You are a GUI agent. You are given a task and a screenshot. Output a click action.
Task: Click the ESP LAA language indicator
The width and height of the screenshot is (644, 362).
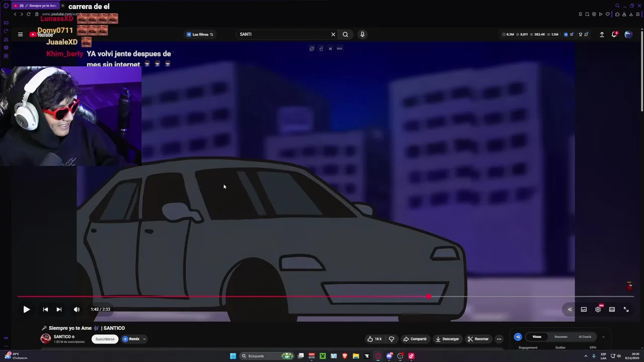click(603, 356)
